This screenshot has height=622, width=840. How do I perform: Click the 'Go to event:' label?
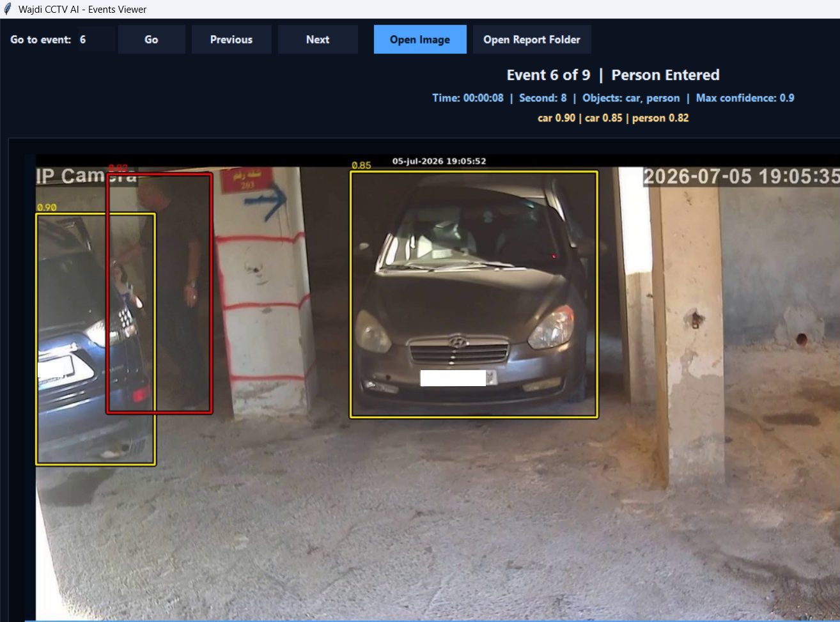[x=40, y=40]
